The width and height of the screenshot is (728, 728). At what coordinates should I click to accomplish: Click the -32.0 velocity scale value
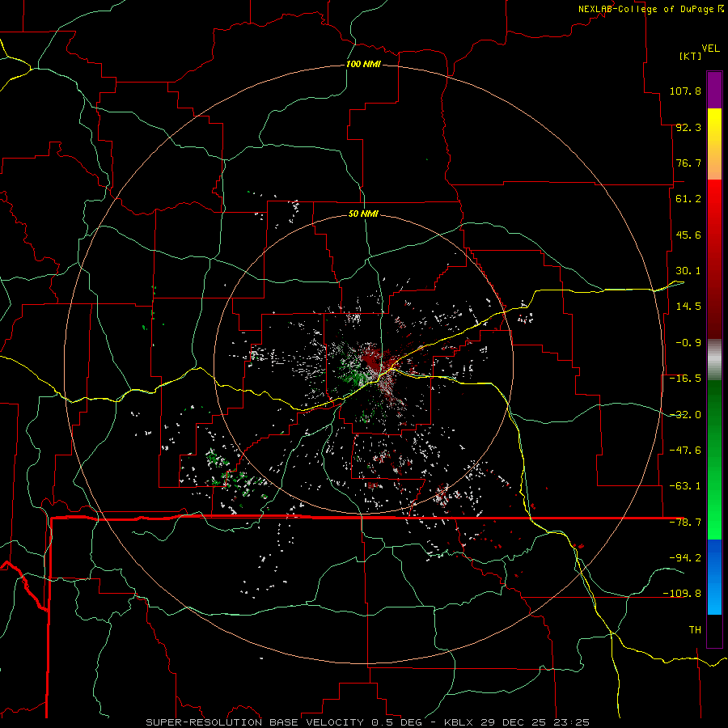pyautogui.click(x=685, y=415)
